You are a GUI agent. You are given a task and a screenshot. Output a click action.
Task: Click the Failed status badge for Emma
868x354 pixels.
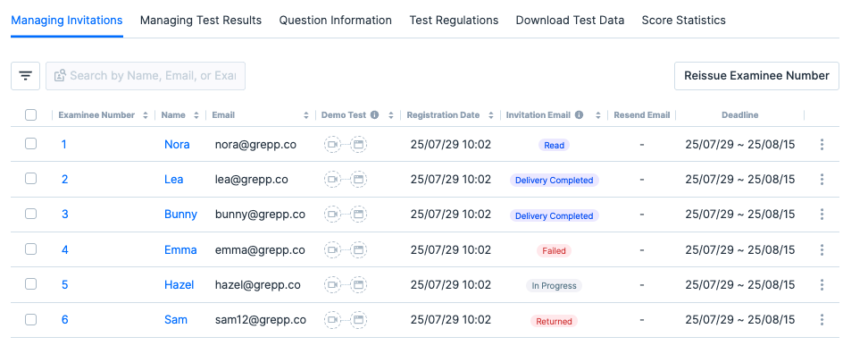click(555, 250)
